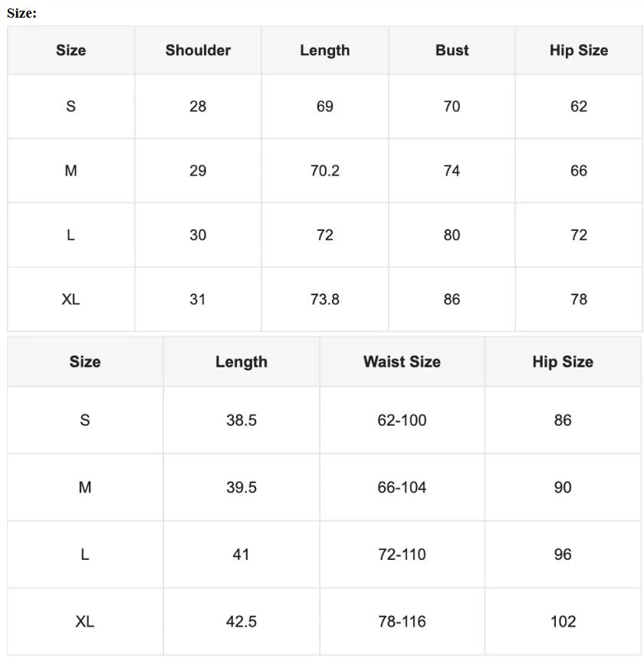The image size is (644, 658).
Task: Select hip size 96 in the bottom table
Action: pos(563,554)
